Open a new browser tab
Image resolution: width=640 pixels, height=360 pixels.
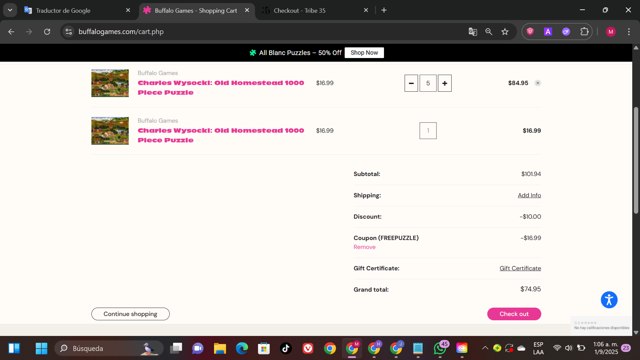point(384,10)
